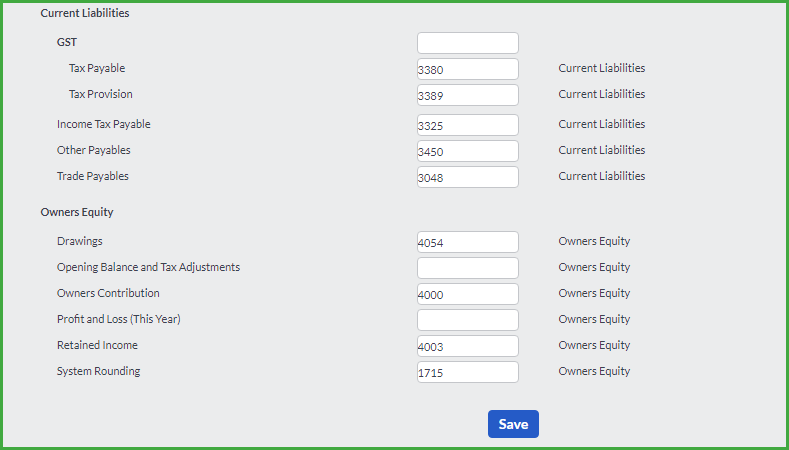This screenshot has width=789, height=450.
Task: Click the Drawings field containing 4054
Action: click(x=467, y=242)
